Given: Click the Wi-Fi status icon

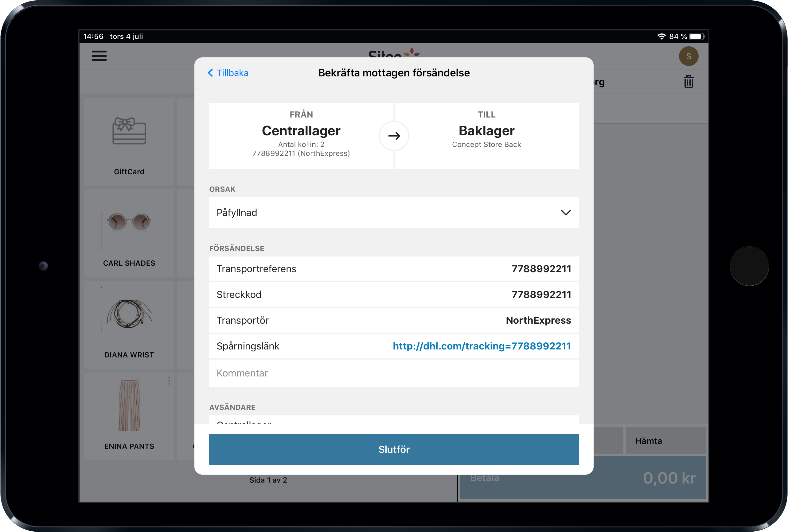Looking at the screenshot, I should click(661, 36).
